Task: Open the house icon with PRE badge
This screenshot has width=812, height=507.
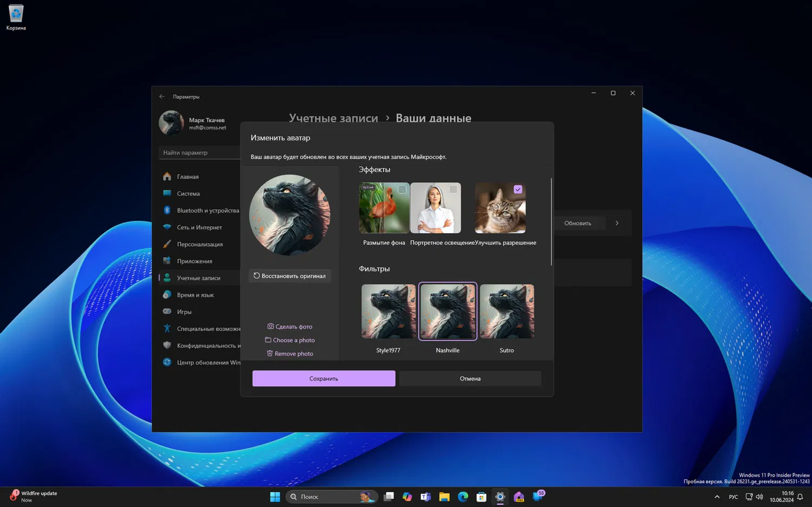Action: click(x=519, y=497)
